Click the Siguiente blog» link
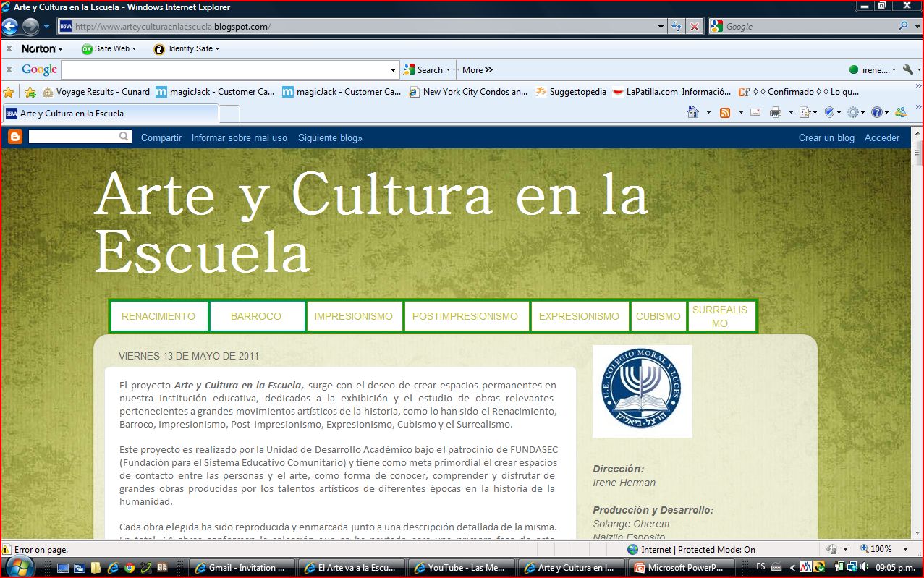This screenshot has width=924, height=578. [x=330, y=137]
